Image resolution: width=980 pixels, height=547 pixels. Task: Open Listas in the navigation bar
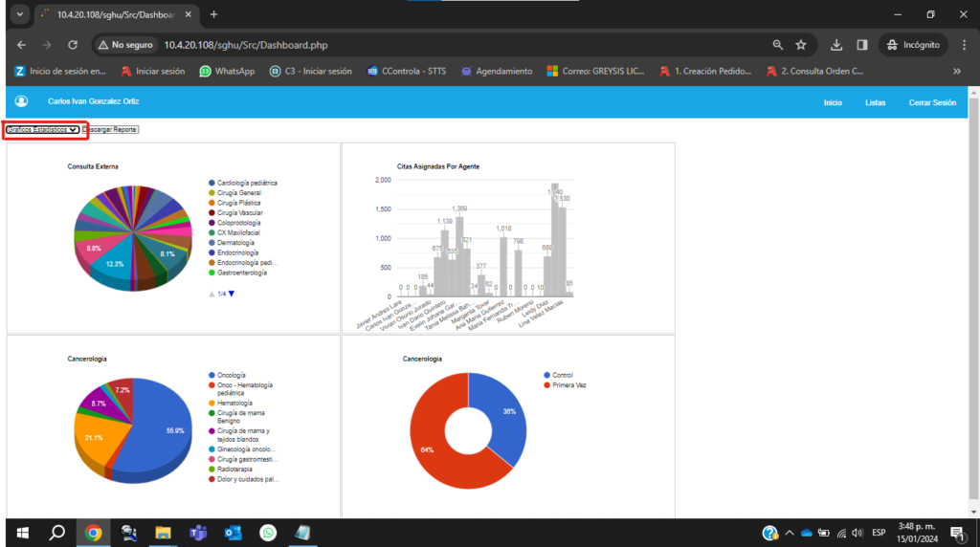pyautogui.click(x=875, y=102)
